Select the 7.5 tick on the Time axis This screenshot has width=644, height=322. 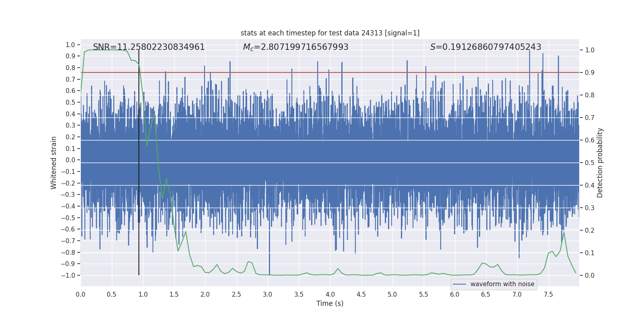(x=548, y=294)
